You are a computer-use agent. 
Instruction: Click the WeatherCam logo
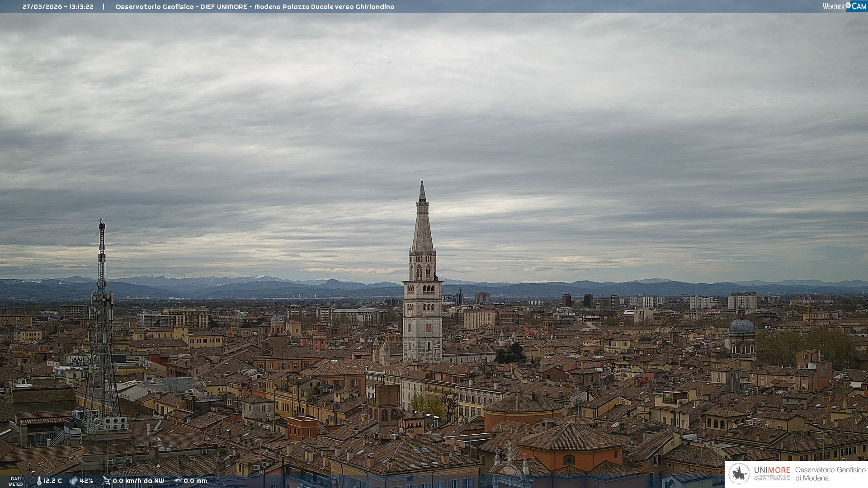click(x=844, y=6)
